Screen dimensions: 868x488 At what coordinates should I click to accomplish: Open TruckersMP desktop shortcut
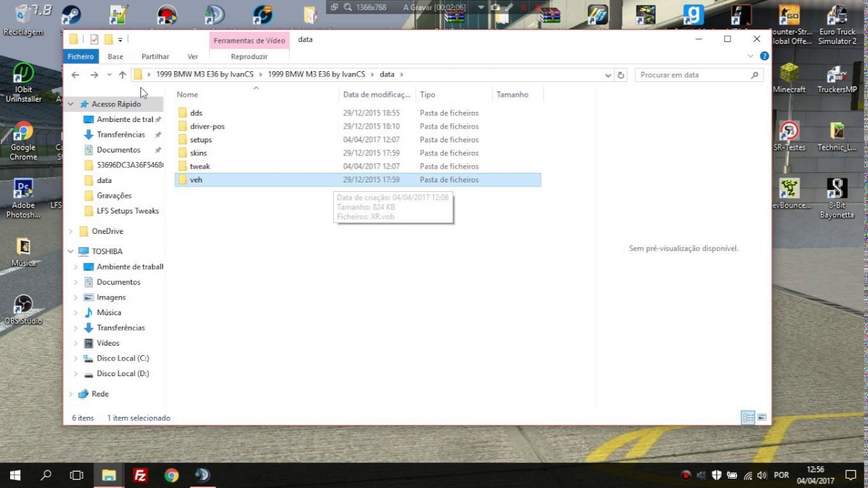[837, 78]
